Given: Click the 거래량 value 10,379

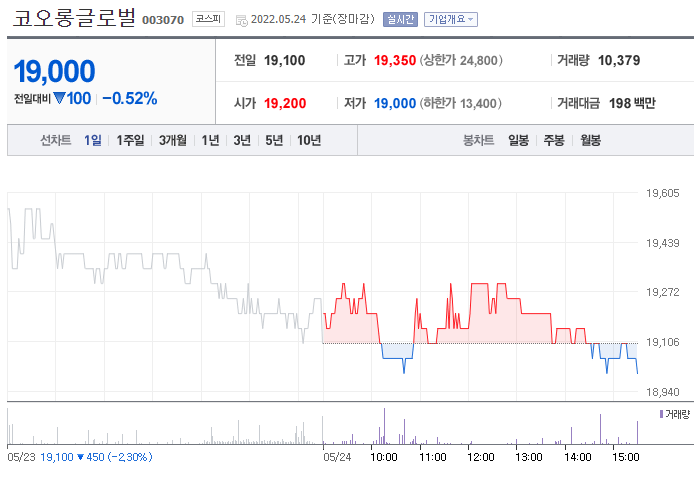Looking at the screenshot, I should tap(619, 60).
